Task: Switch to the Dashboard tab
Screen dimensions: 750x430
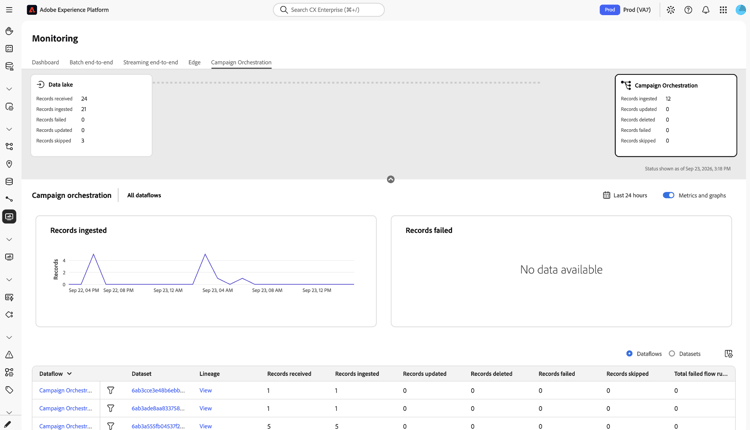Action: point(45,62)
